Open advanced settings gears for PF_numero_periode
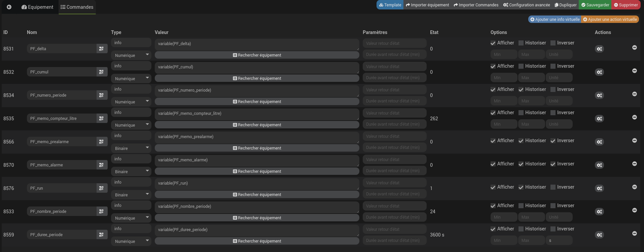Screen dimensions: 644x252 coord(599,95)
